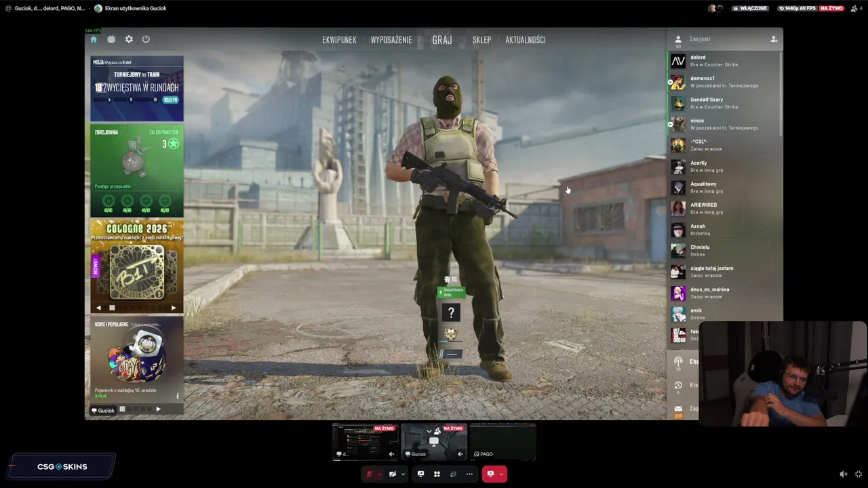Toggle the muted microphone button
868x488 pixels.
[369, 474]
